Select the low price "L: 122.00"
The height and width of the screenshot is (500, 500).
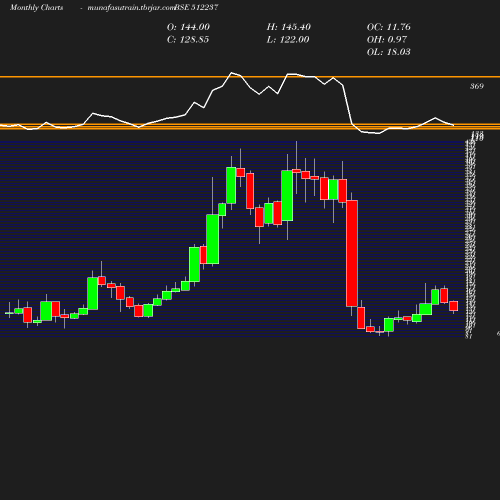[x=288, y=40]
